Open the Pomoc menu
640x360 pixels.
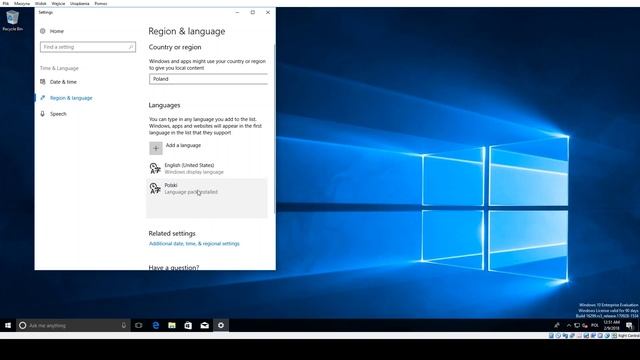point(101,4)
